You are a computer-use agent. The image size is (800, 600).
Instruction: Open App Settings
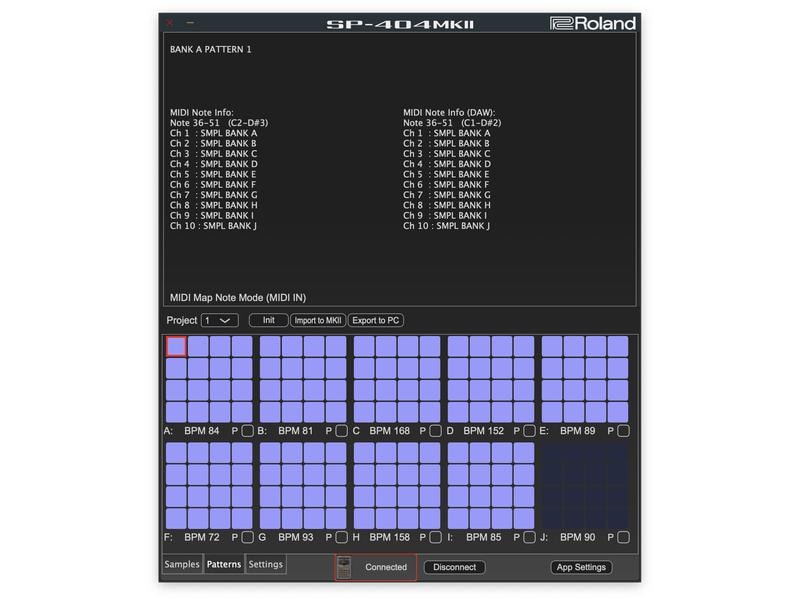tap(581, 567)
